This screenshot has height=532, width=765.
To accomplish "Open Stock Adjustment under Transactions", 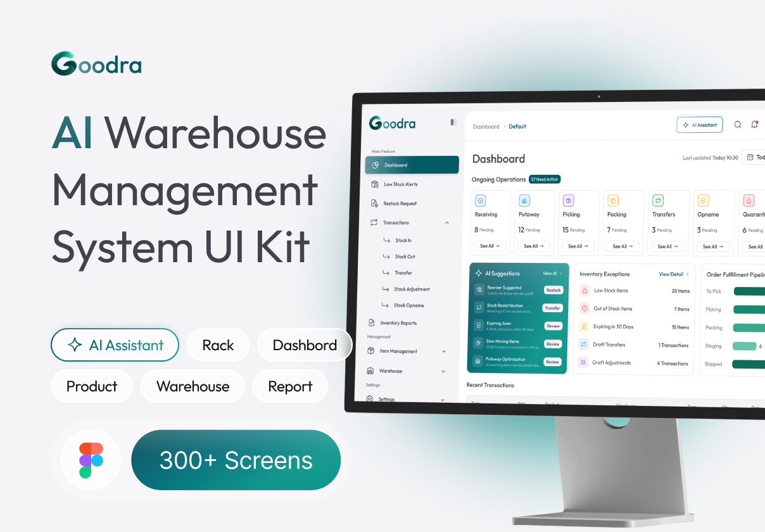I will (x=412, y=289).
